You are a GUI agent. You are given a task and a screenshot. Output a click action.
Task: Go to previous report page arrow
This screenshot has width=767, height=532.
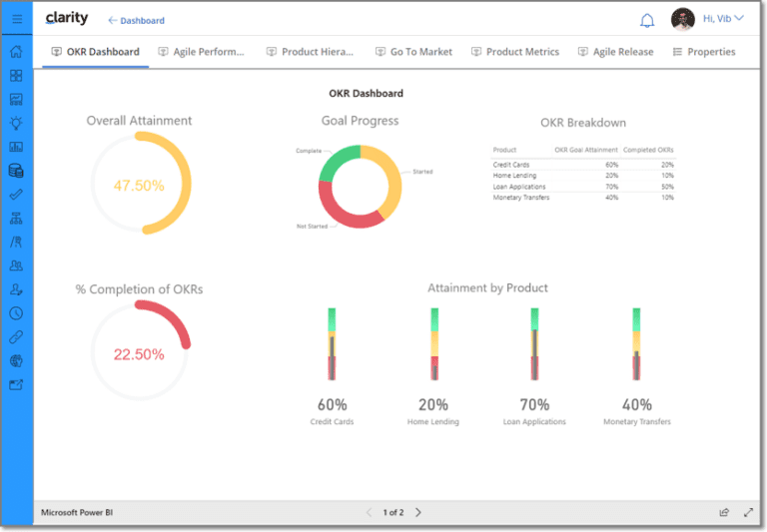(x=369, y=512)
